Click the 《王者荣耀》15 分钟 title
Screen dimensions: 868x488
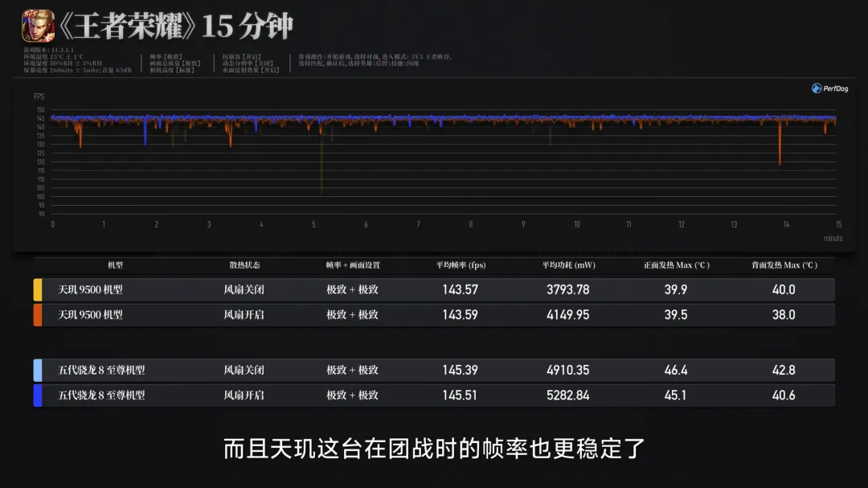[175, 26]
